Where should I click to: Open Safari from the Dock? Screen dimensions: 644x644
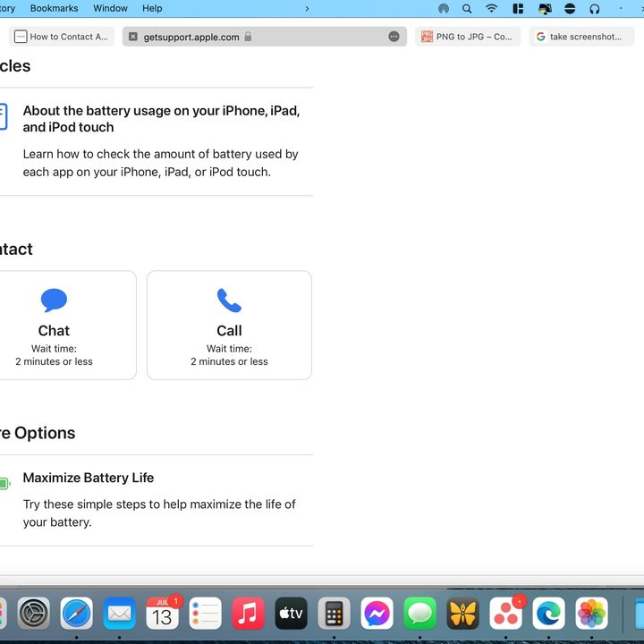tap(76, 614)
